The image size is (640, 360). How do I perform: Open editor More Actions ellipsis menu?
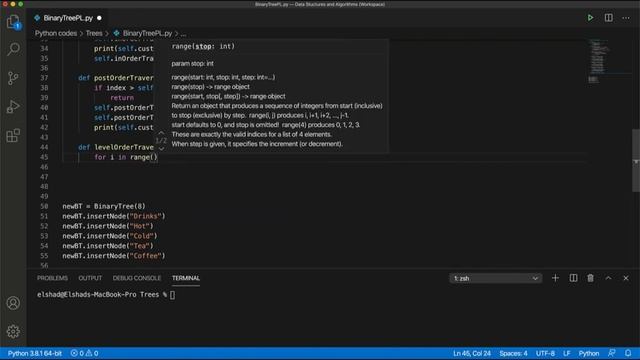pyautogui.click(x=626, y=18)
